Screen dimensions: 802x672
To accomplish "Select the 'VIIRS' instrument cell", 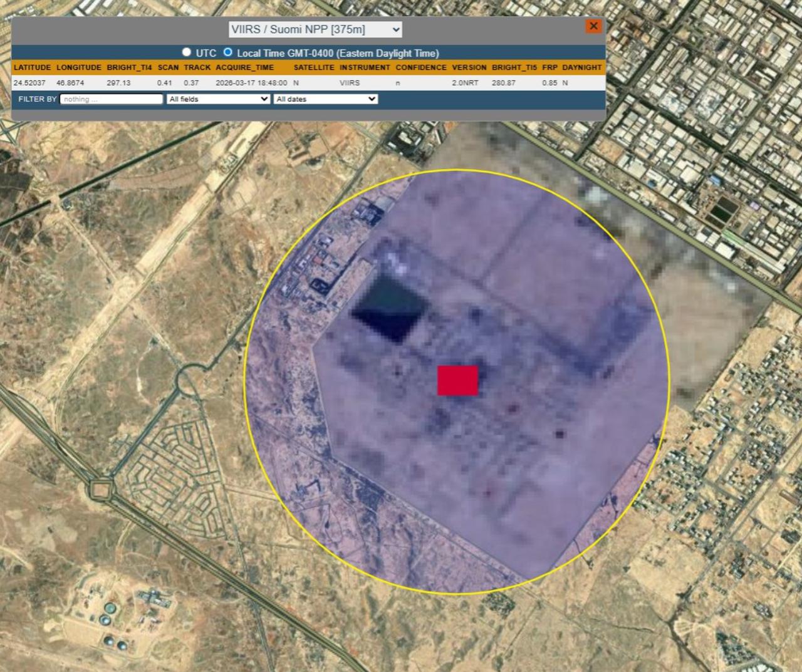I will coord(350,83).
